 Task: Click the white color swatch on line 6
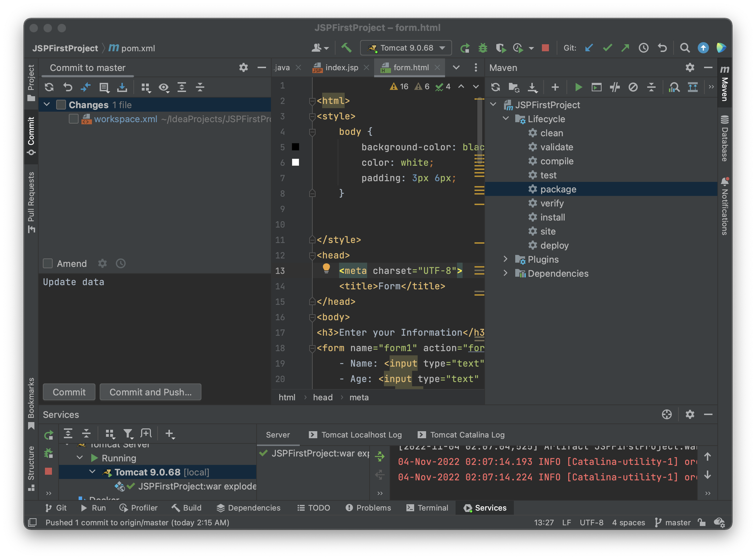[x=296, y=162]
